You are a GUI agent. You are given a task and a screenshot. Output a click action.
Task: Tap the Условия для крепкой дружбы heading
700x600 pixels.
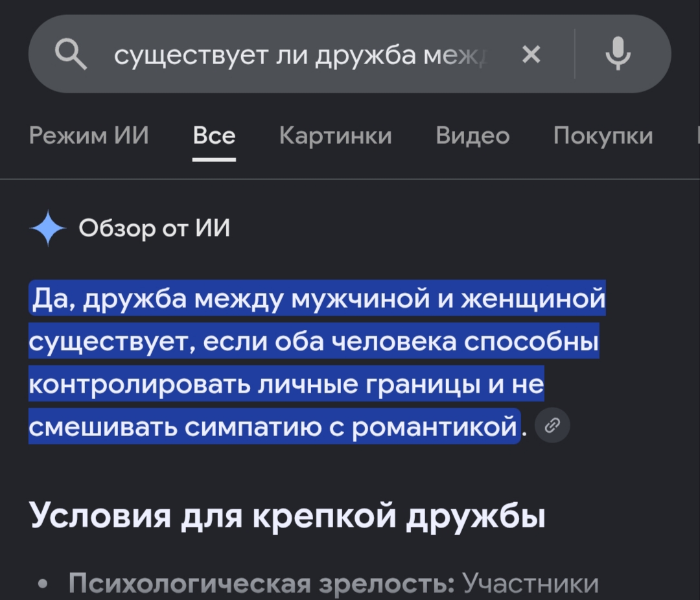(288, 515)
